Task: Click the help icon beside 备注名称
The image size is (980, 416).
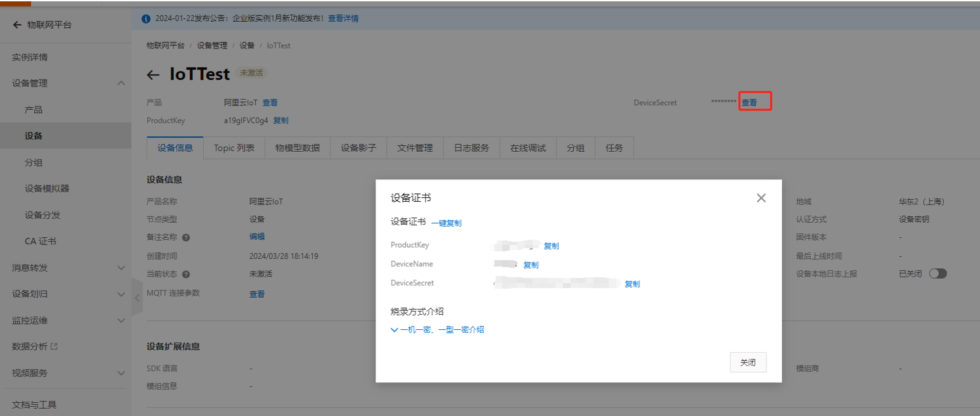Action: 186,238
